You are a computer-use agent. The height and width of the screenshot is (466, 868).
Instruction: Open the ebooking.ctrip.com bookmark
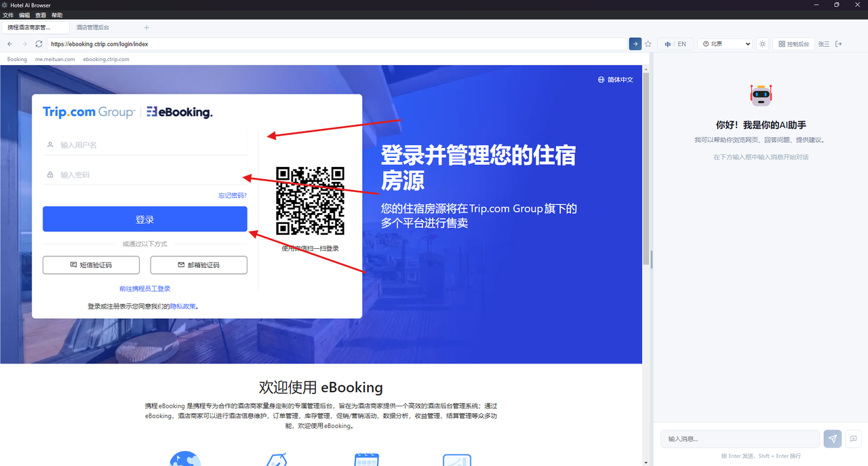pyautogui.click(x=106, y=59)
